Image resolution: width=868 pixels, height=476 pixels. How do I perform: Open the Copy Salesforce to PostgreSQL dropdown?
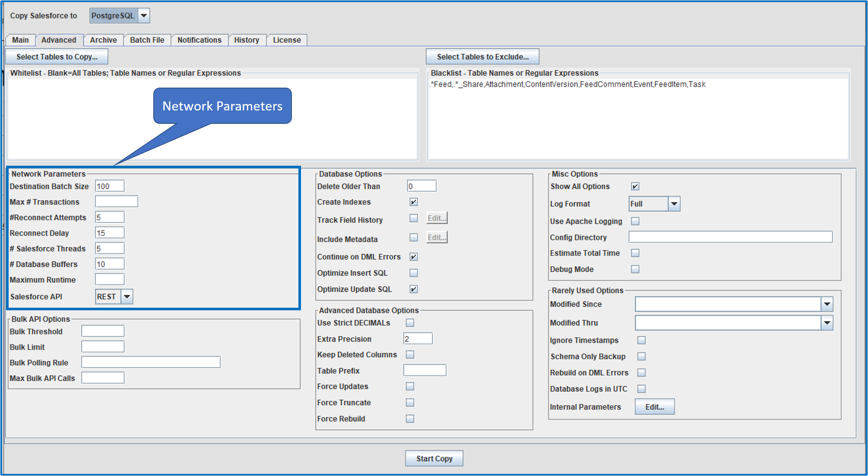(120, 16)
